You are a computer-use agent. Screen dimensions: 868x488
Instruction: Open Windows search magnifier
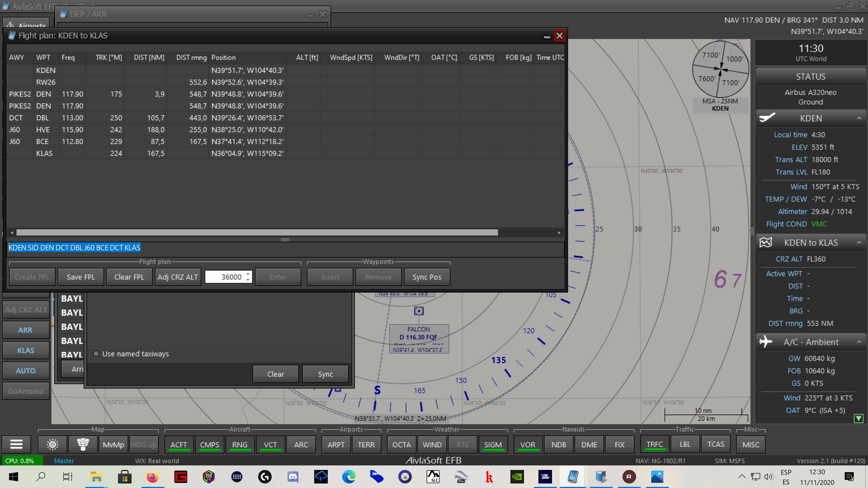coord(41,476)
